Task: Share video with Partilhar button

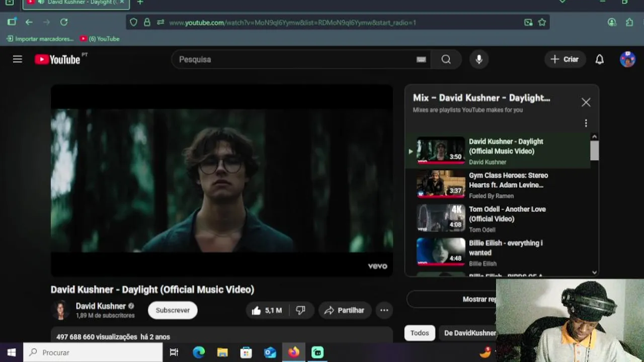Action: [x=345, y=311]
